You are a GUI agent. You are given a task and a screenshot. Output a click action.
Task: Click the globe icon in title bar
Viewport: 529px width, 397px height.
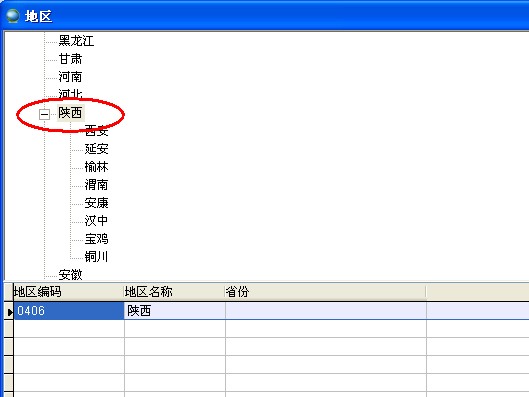pyautogui.click(x=13, y=16)
